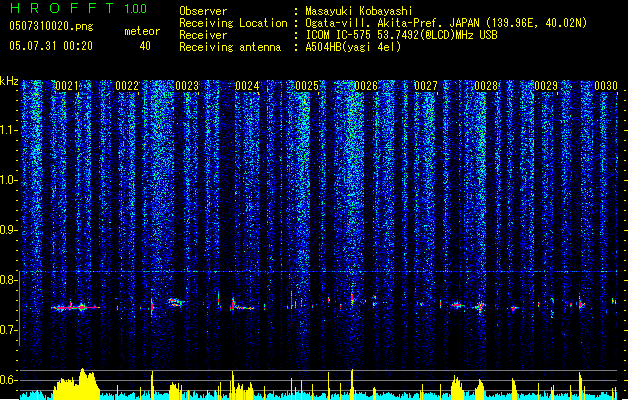Click the kHz axis unit label

click(9, 81)
